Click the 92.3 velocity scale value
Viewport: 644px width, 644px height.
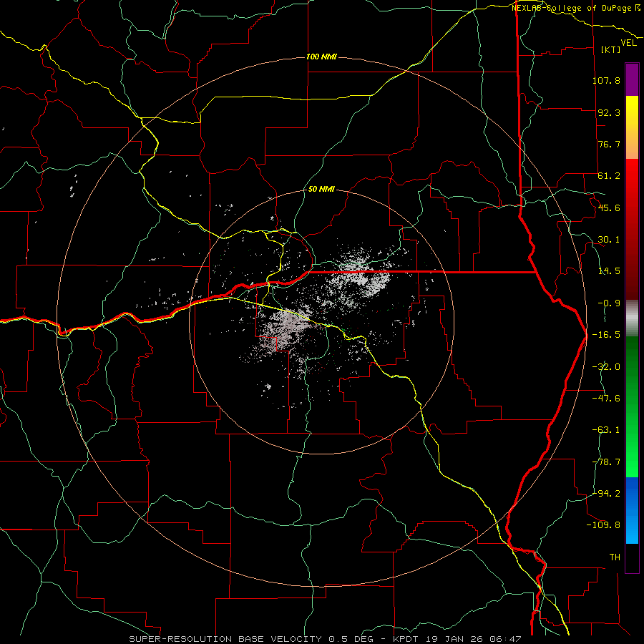(609, 112)
